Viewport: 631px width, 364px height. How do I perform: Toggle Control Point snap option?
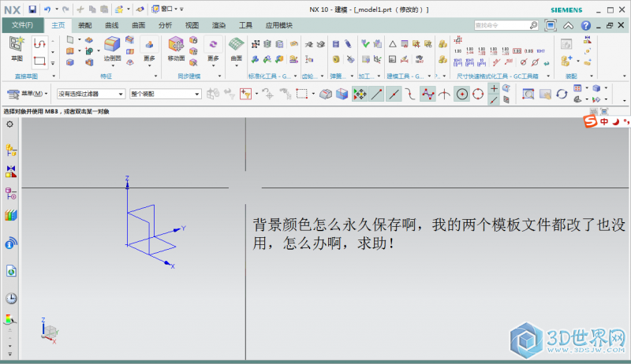tap(410, 94)
